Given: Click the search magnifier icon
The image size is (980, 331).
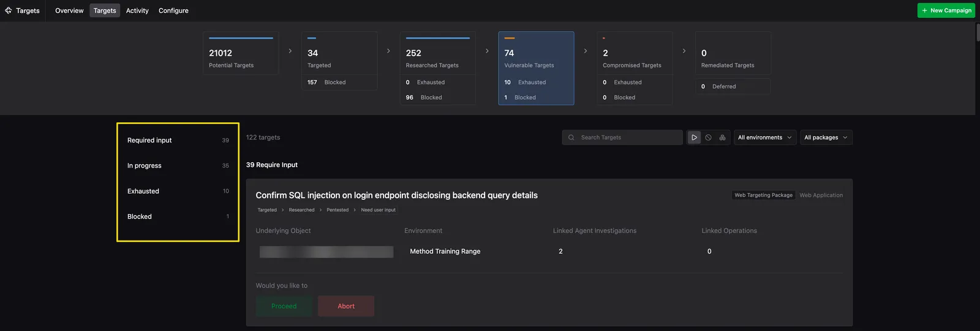Looking at the screenshot, I should [x=571, y=138].
